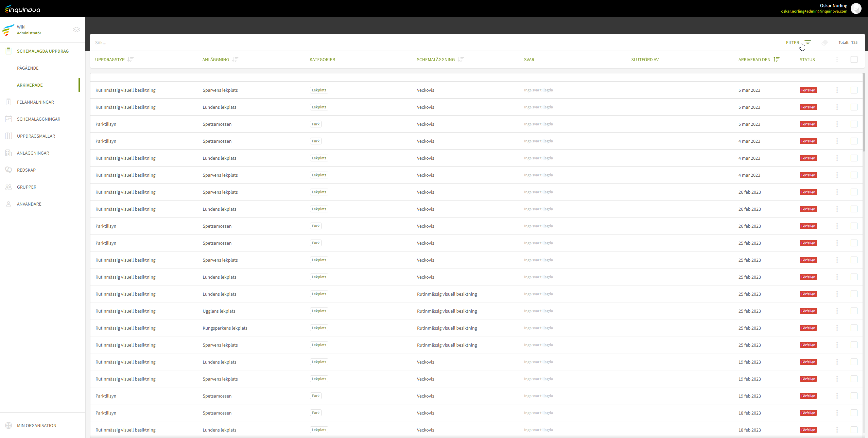Open Min organisation link
The image size is (868, 438).
37,425
